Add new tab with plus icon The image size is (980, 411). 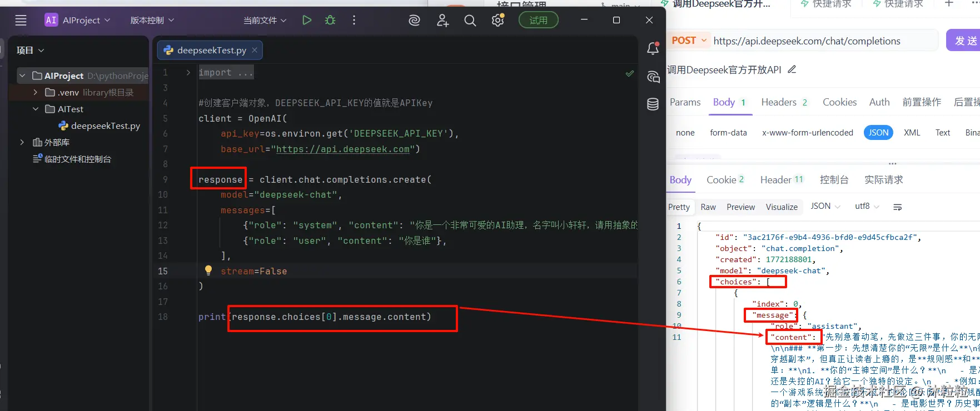click(949, 4)
